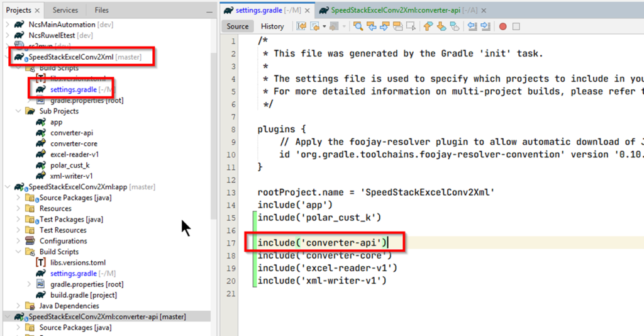Select build.gradle [project] in the tree
Screen dimensions: 644x336
click(84, 295)
